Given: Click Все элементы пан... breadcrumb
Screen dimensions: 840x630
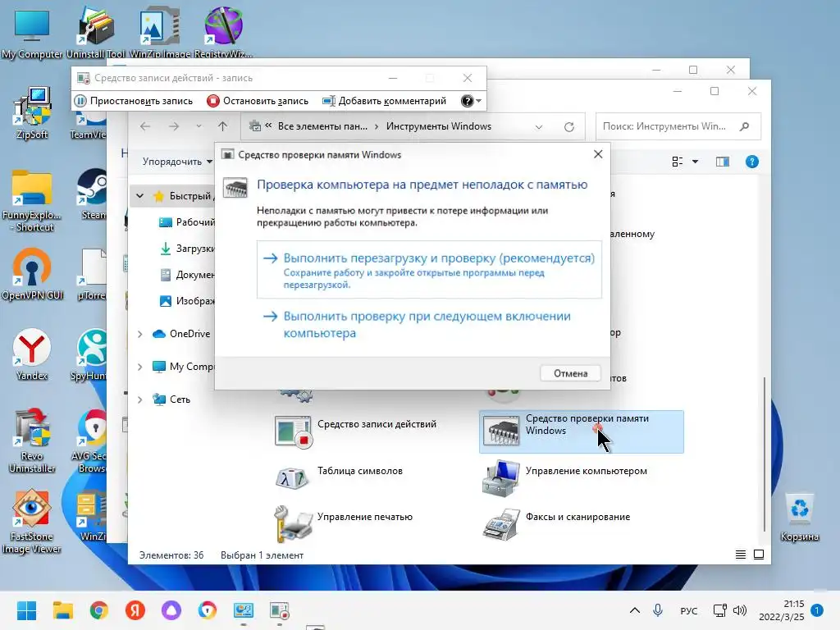Looking at the screenshot, I should coord(322,126).
